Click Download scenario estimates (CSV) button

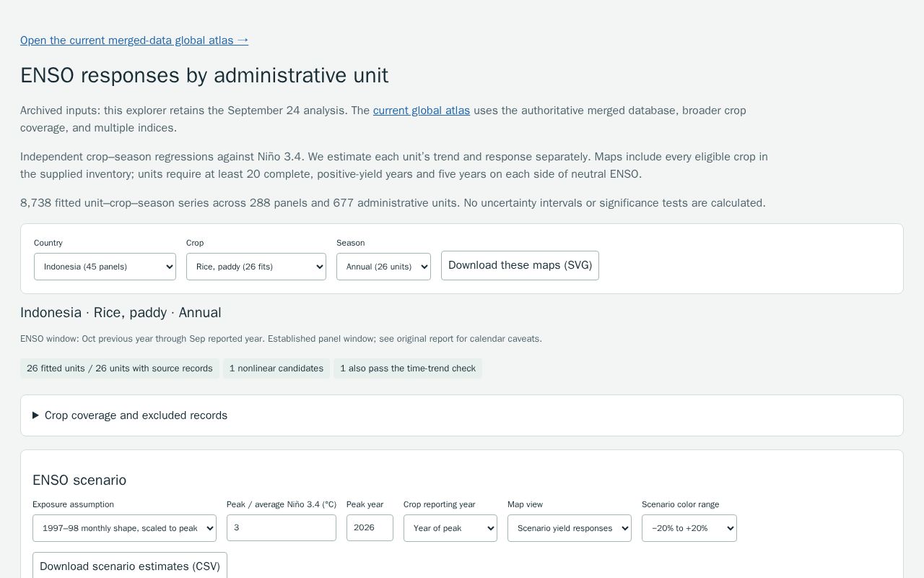pyautogui.click(x=130, y=566)
